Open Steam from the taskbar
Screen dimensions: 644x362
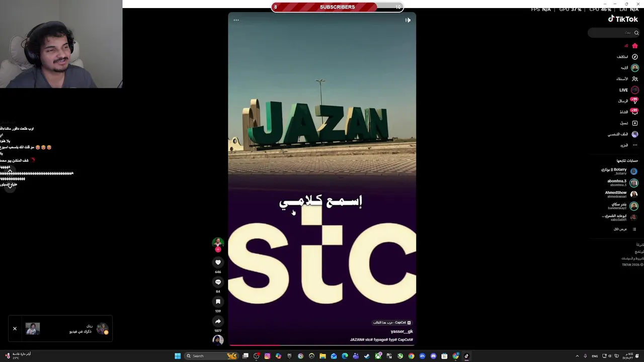coord(367,356)
